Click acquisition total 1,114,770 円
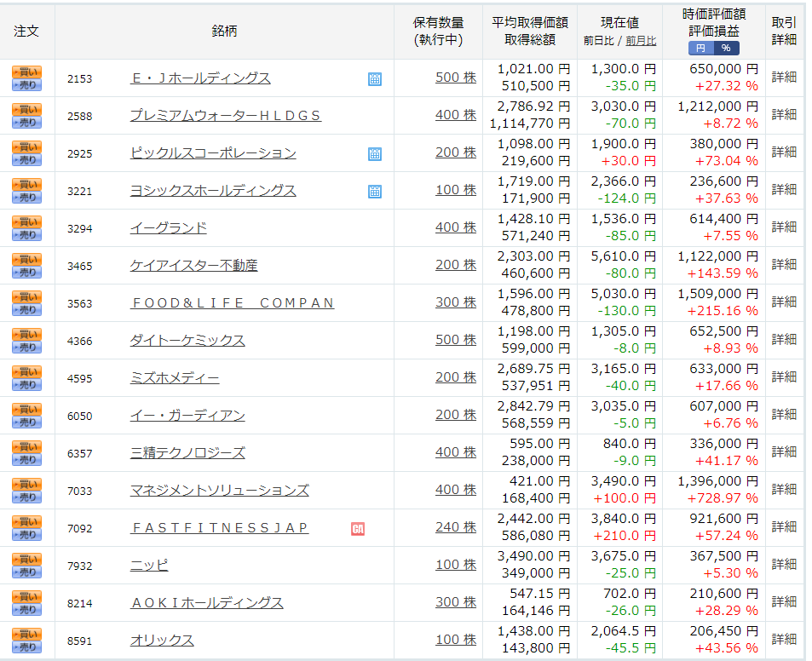This screenshot has height=661, width=812. coord(530,124)
